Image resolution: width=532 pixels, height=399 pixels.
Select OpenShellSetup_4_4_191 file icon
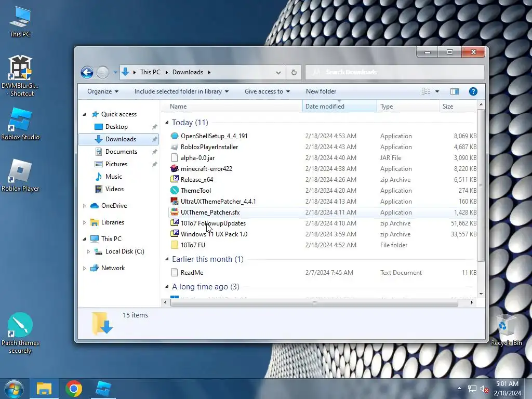175,136
